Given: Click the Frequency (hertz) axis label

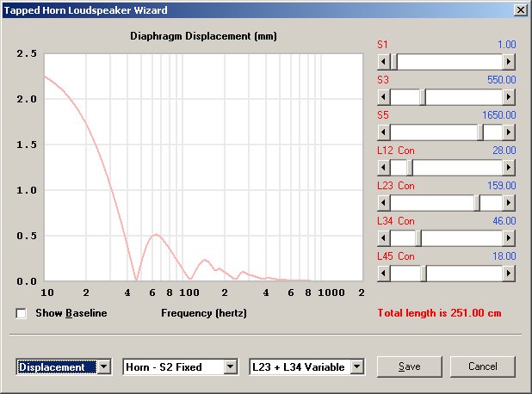Looking at the screenshot, I should point(204,313).
